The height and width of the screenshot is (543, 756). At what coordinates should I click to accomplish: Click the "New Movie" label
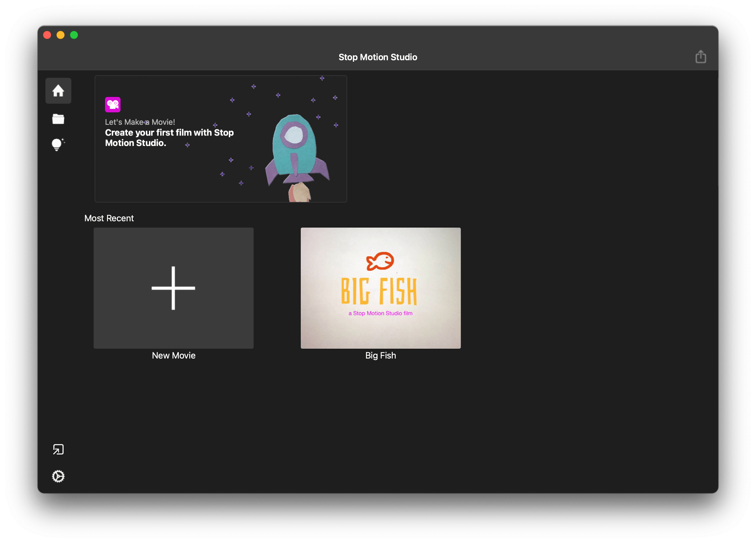tap(174, 356)
